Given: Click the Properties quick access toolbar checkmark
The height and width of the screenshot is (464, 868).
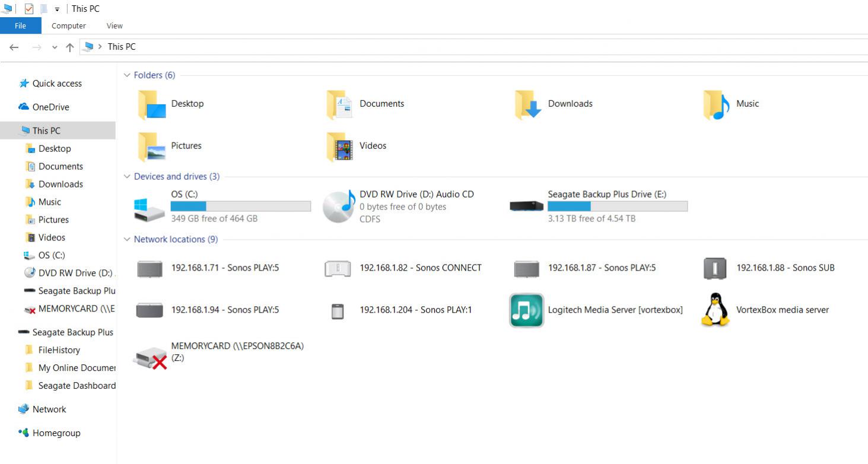Looking at the screenshot, I should point(29,9).
